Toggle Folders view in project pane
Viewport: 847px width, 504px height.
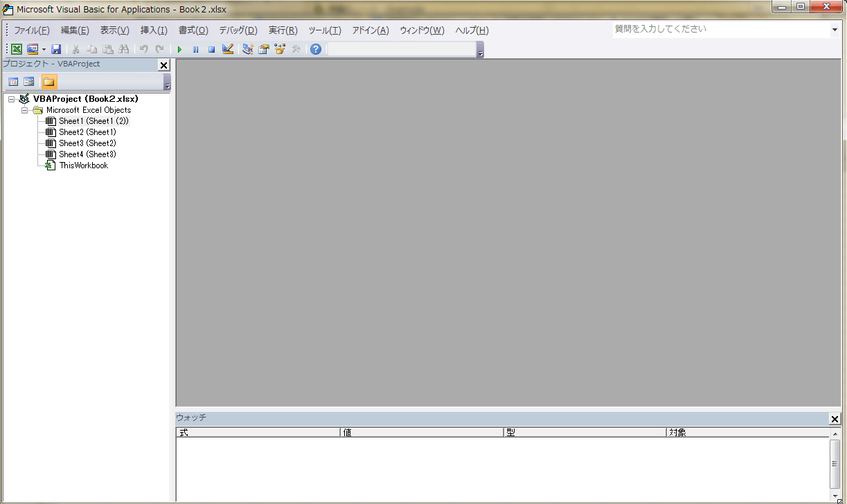pos(49,82)
